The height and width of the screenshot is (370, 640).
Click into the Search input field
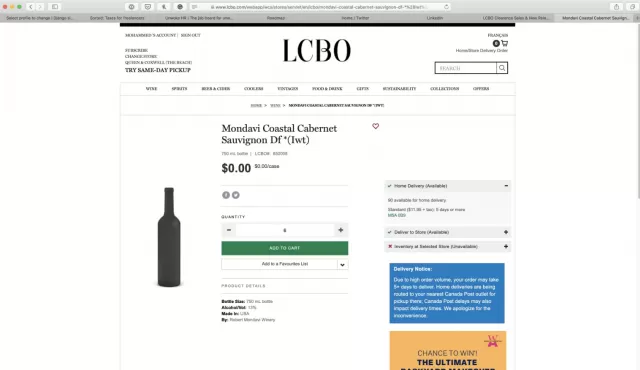point(466,68)
